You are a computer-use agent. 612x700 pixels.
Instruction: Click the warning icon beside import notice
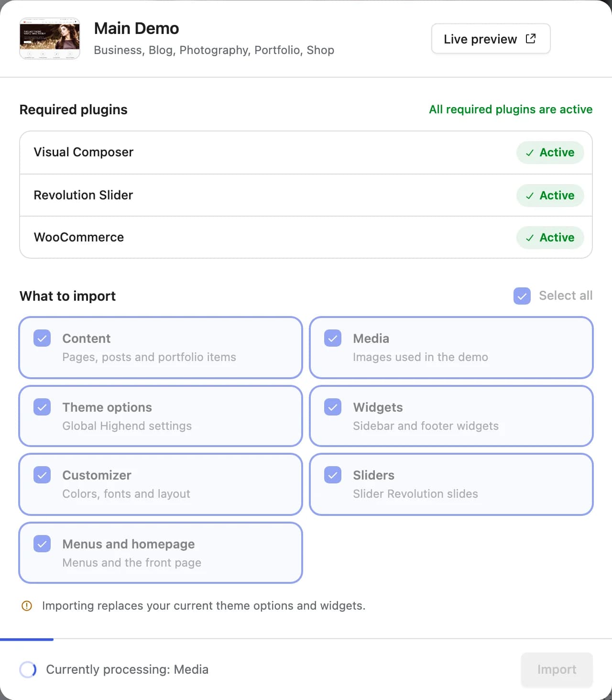coord(27,606)
